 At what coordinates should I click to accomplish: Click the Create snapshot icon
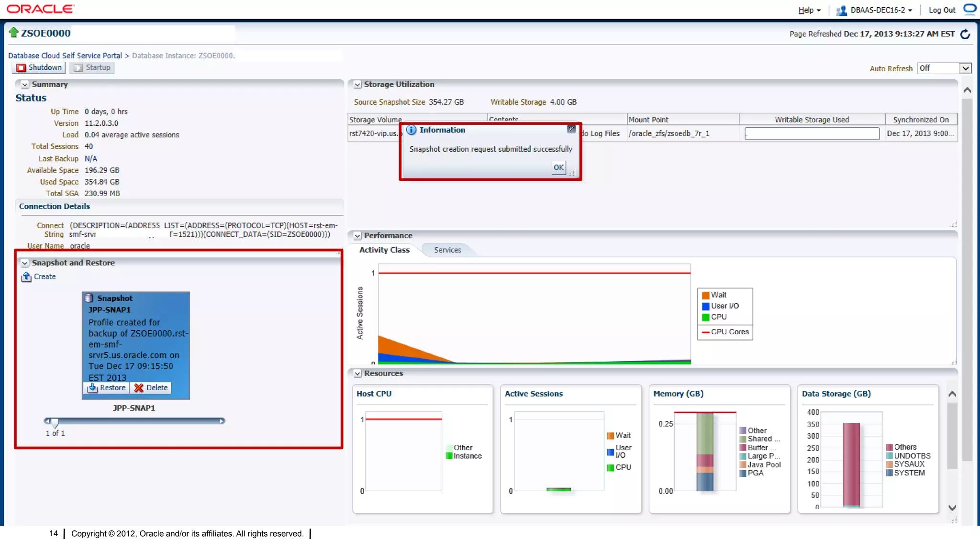27,276
